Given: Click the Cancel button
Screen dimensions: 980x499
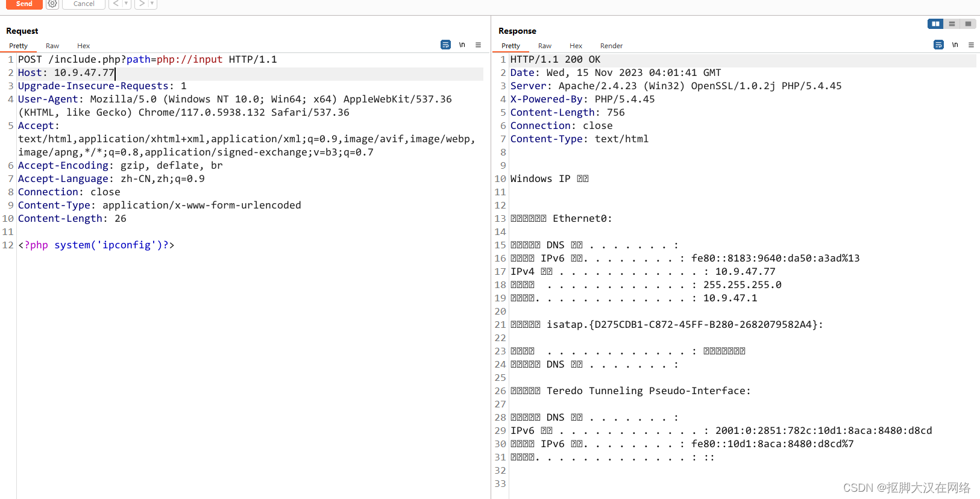Looking at the screenshot, I should pos(84,4).
